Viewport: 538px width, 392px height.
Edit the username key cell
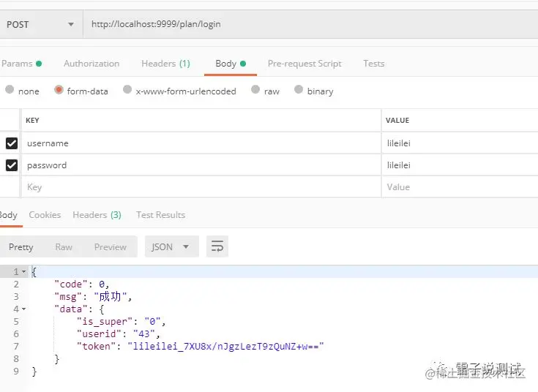[201, 143]
